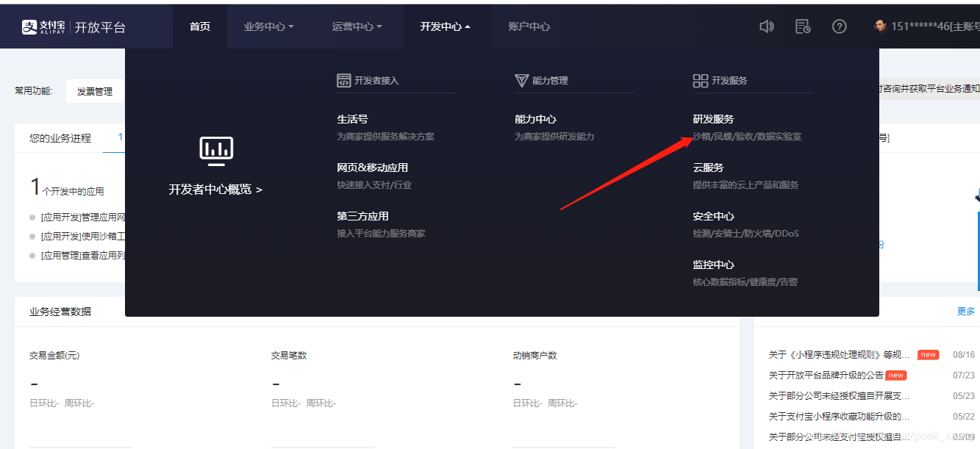Open announcement 关于开放平台品牌升级的公告

pos(826,375)
